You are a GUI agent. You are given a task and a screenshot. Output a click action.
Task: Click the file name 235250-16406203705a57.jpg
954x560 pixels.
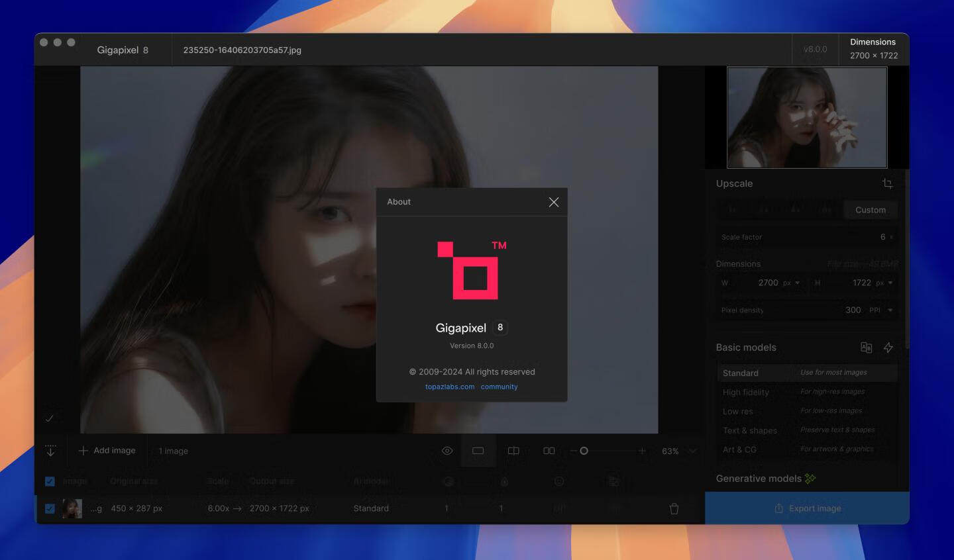pos(242,50)
